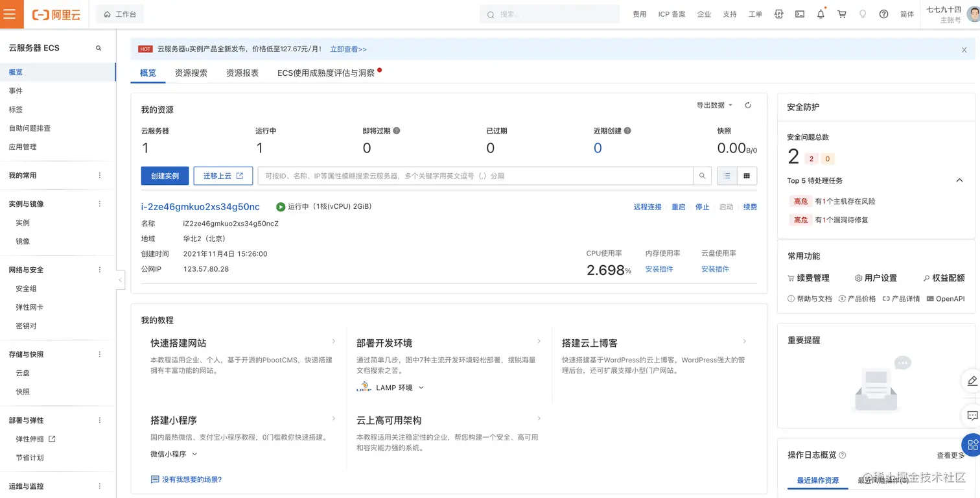
Task: Open the more-options dots next to 实例与镜像
Action: pos(100,204)
